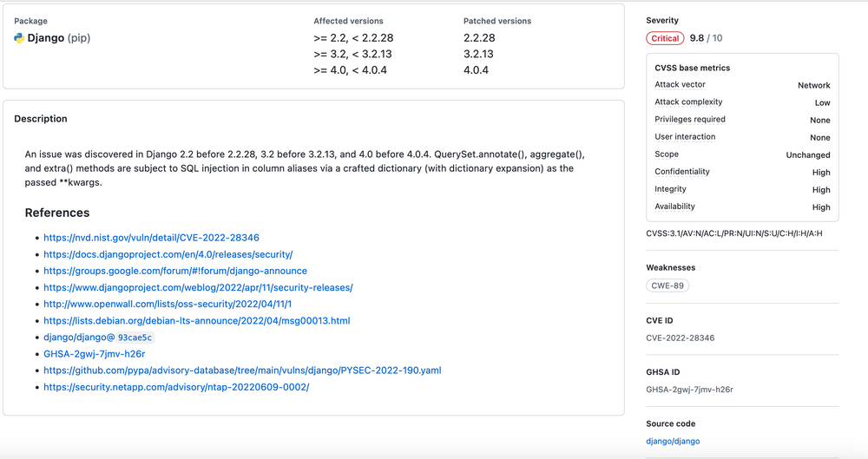
Task: Click the CWE-89 weakness badge
Action: (x=667, y=285)
